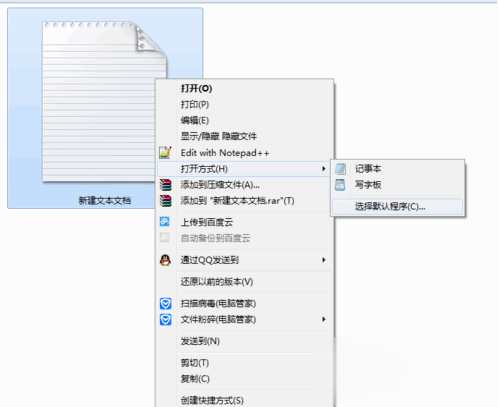Viewport: 499px width, 407px height.
Task: Open with 记事本 in submenu
Action: pyautogui.click(x=397, y=169)
